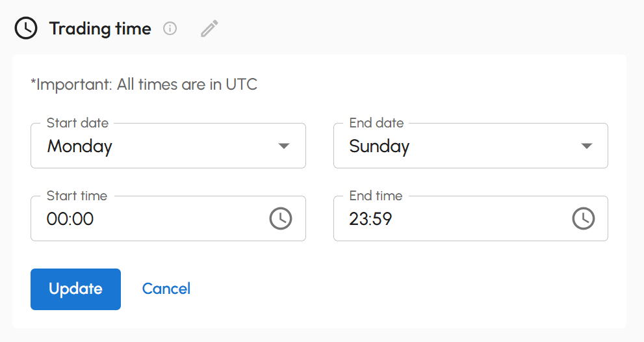
Task: Click the pencil edit icon
Action: [209, 29]
